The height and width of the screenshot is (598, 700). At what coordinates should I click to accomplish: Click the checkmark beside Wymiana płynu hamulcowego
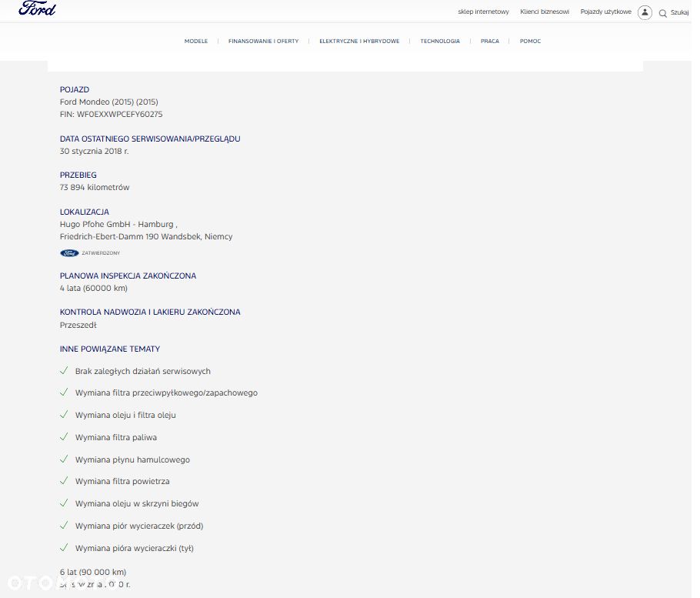(64, 459)
